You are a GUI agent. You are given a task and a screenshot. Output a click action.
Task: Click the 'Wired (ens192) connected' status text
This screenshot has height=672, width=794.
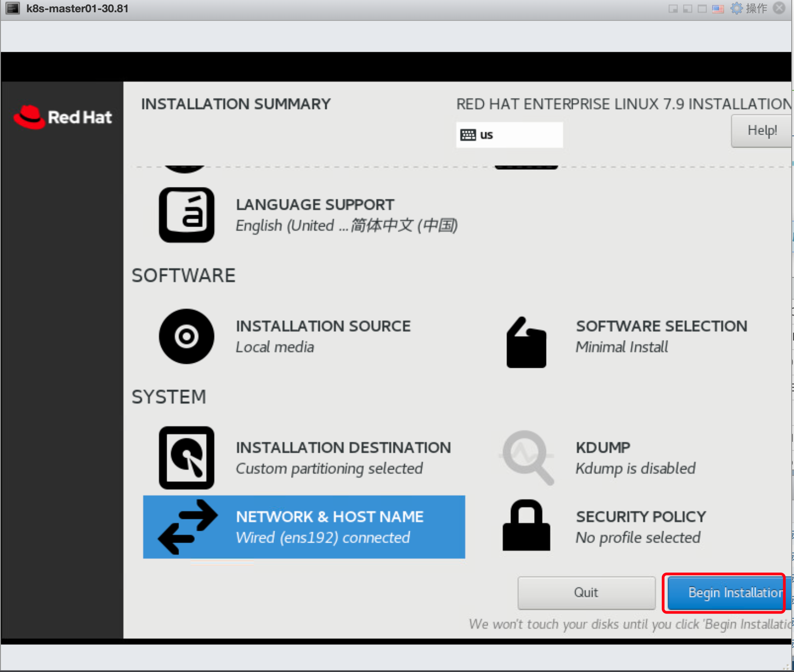point(323,538)
